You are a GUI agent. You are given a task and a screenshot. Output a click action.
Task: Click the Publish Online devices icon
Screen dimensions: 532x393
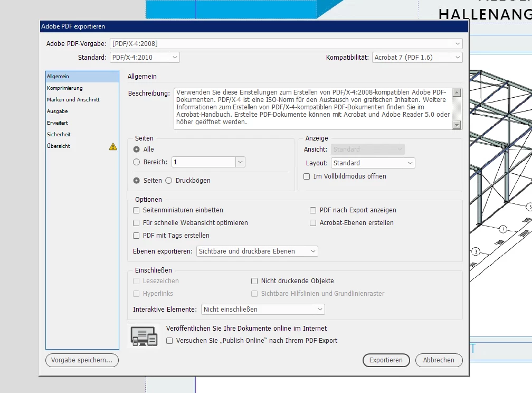[144, 335]
